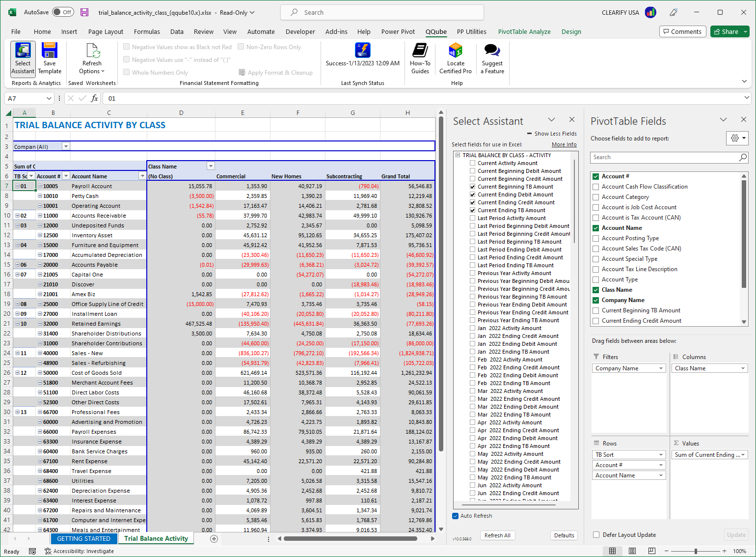Open Refresh Options
The height and width of the screenshot is (557, 756).
92,58
